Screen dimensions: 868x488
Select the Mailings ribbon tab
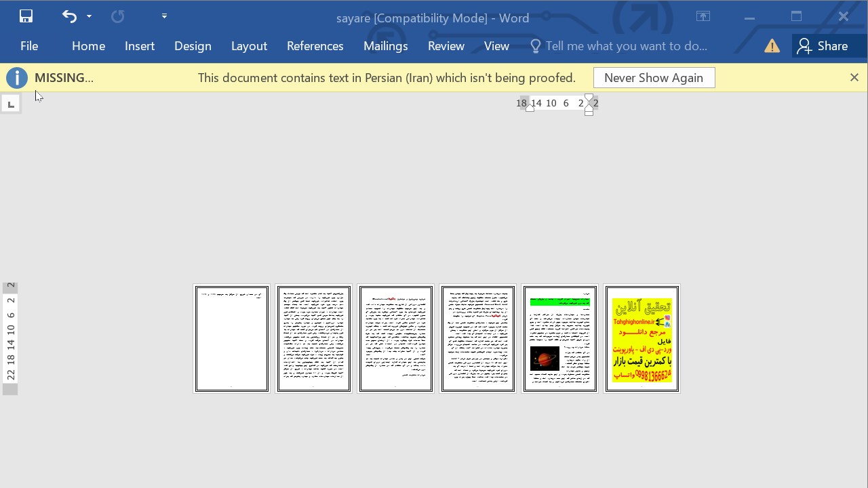point(385,46)
